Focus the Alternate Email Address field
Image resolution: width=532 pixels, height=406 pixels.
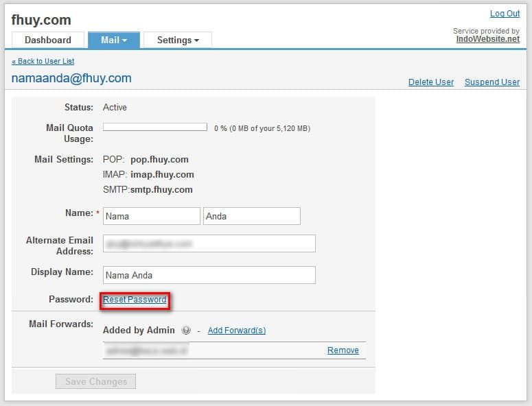tap(209, 243)
